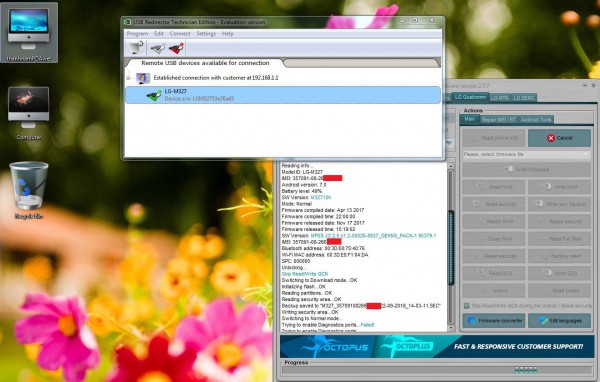The image size is (600, 382).
Task: Open the Edit menu in USB Redirector
Action: (x=159, y=34)
